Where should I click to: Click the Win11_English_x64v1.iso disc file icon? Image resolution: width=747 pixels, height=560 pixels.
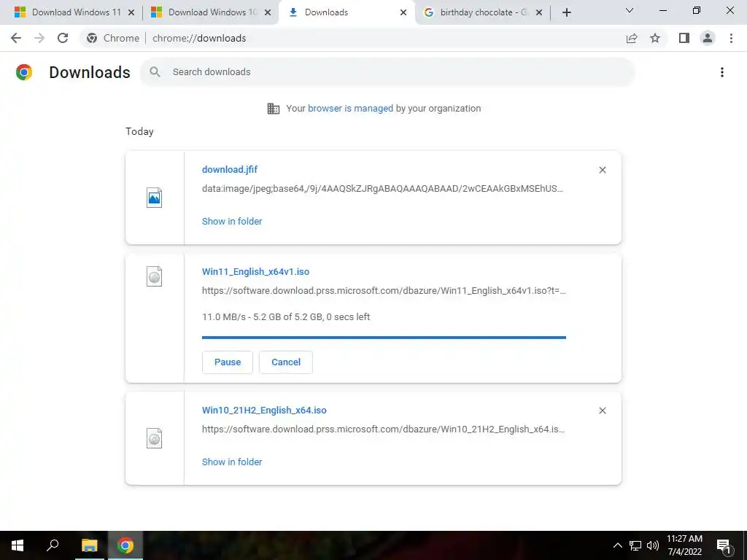[x=155, y=276]
